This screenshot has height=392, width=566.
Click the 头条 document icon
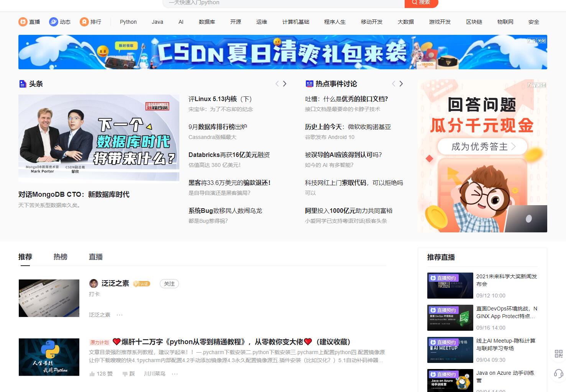(22, 83)
